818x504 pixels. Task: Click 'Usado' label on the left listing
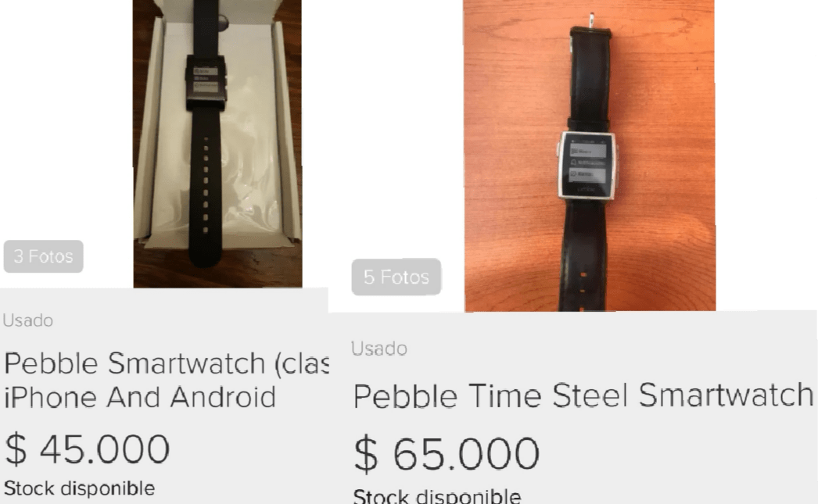pyautogui.click(x=28, y=320)
